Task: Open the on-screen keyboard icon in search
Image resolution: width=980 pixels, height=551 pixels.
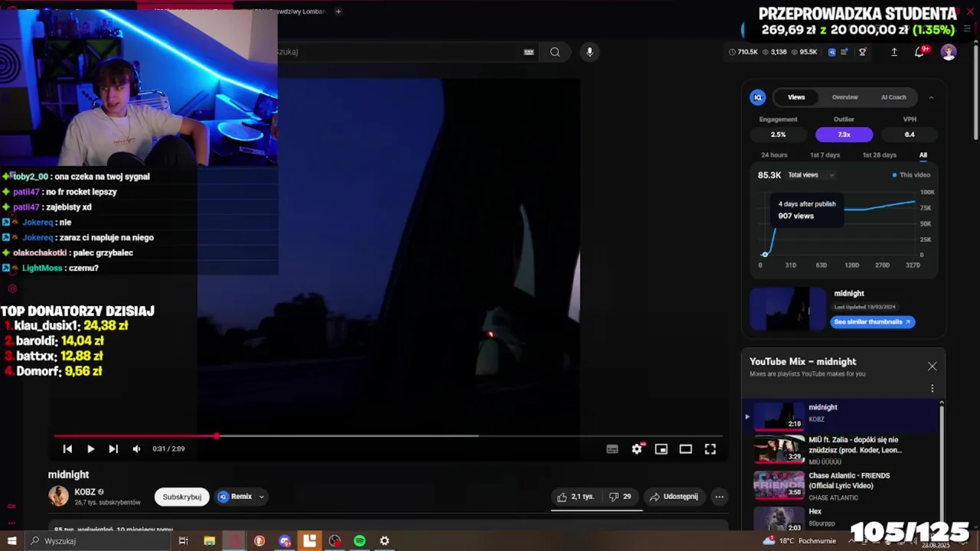Action: tap(528, 52)
